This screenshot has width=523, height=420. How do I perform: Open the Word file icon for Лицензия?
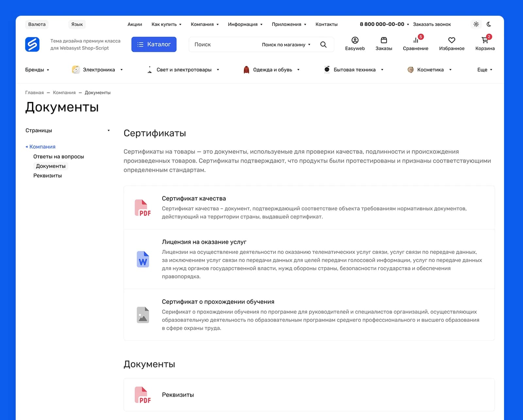pos(143,259)
